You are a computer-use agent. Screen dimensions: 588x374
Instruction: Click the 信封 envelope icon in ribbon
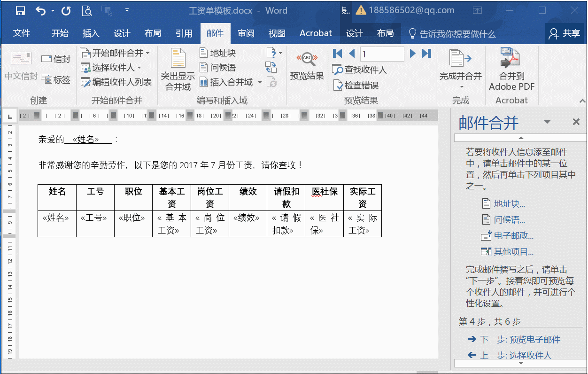point(55,59)
